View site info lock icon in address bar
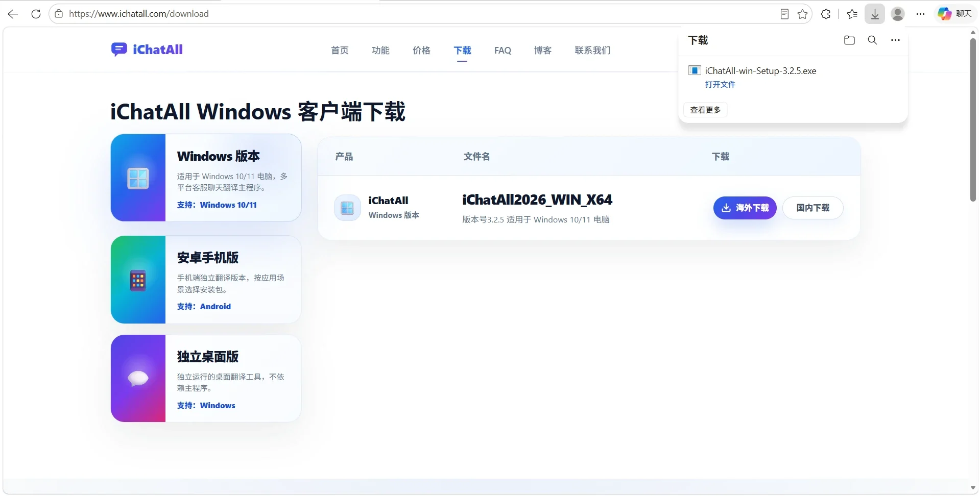The image size is (980, 496). (59, 14)
